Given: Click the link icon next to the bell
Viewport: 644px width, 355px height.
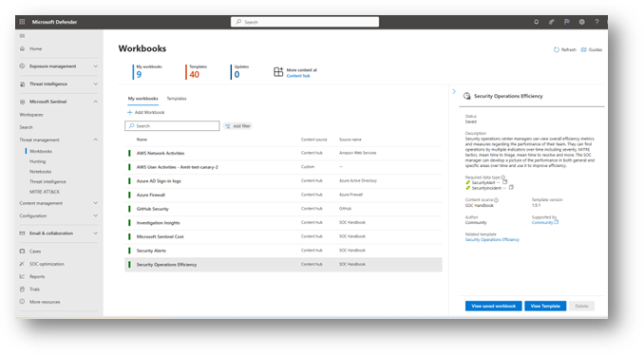Looking at the screenshot, I should (x=551, y=22).
